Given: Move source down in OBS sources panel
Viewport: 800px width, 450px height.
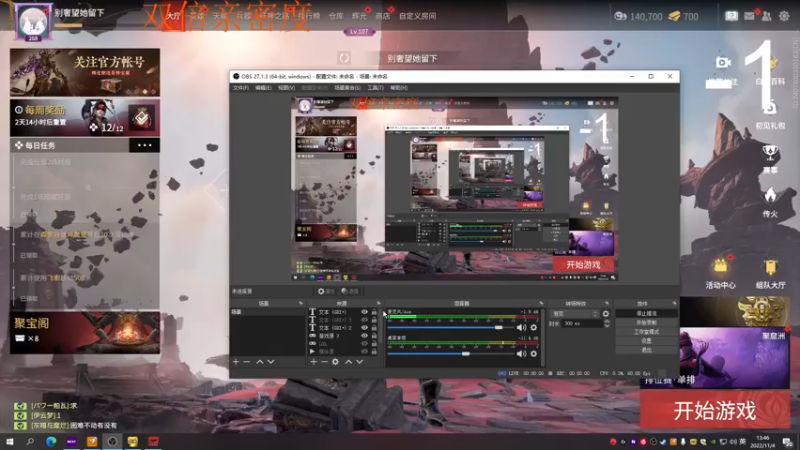Looking at the screenshot, I should [360, 362].
